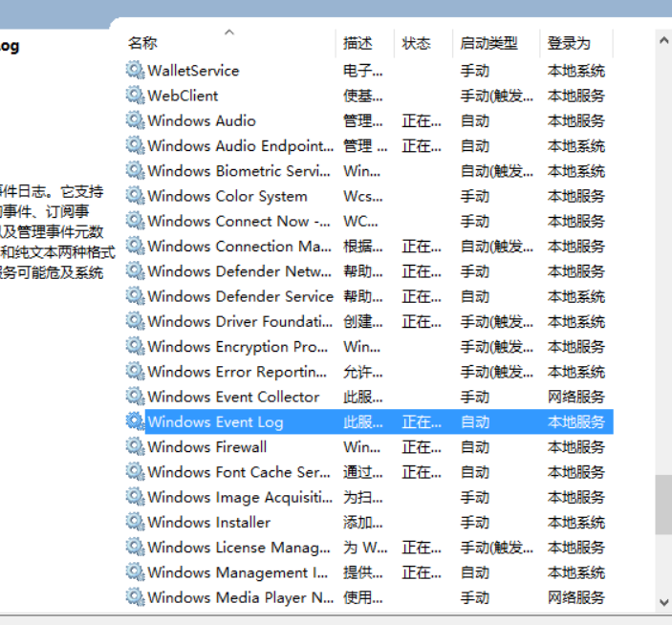This screenshot has height=625, width=672.
Task: Click the Windows Connection Manager gear icon
Action: click(x=135, y=246)
